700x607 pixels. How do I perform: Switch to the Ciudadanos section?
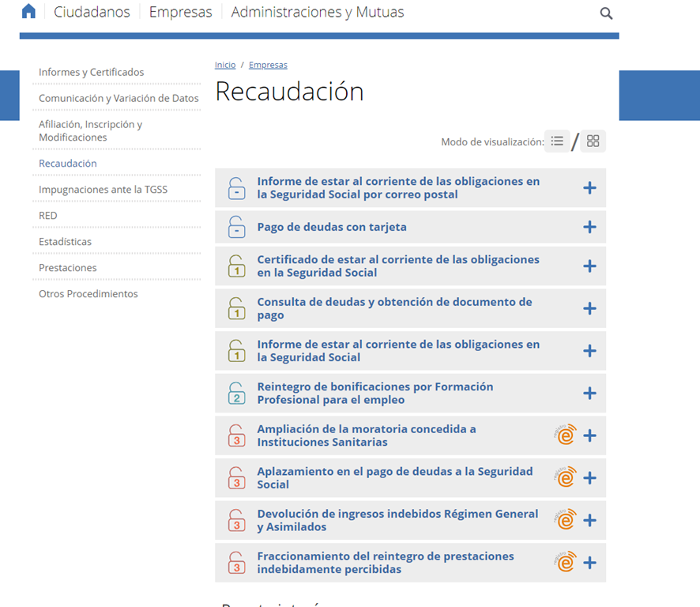[x=92, y=12]
